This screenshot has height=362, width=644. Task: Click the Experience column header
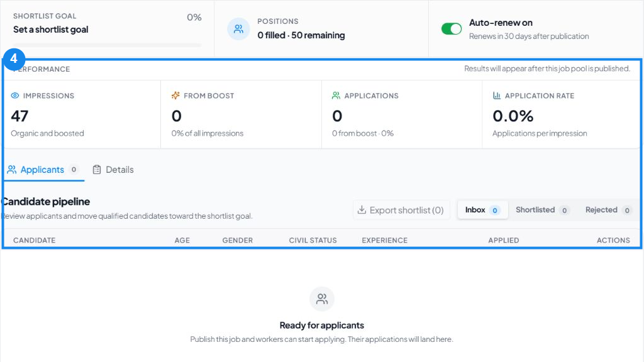coord(384,240)
